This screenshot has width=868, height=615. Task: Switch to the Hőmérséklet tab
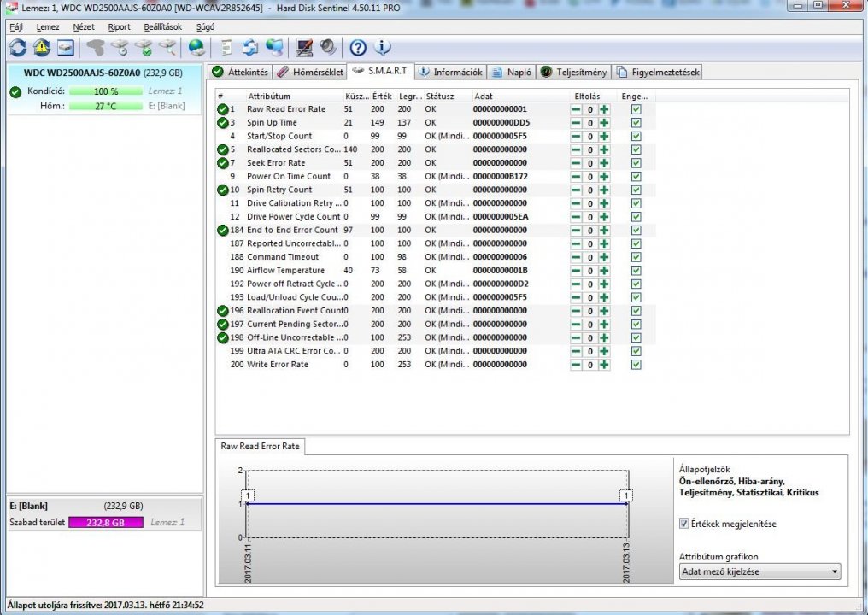[x=310, y=72]
